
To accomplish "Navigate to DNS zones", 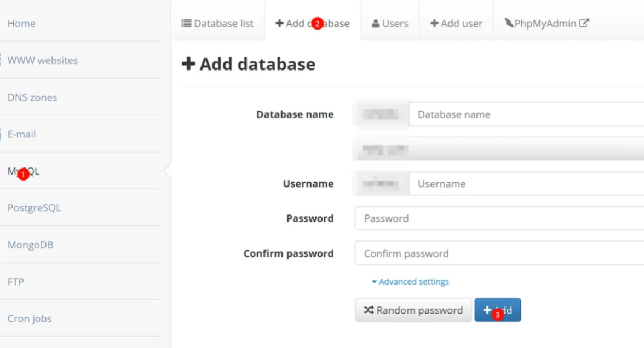I will [32, 97].
